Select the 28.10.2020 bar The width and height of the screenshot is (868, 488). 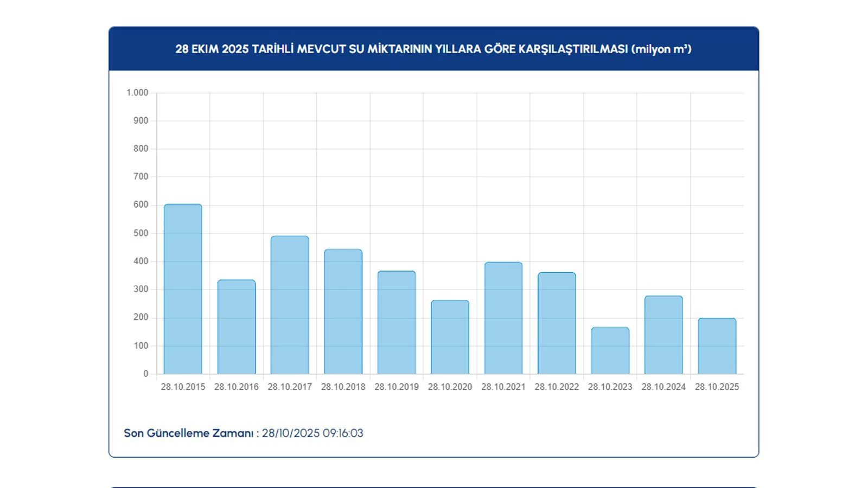point(450,337)
